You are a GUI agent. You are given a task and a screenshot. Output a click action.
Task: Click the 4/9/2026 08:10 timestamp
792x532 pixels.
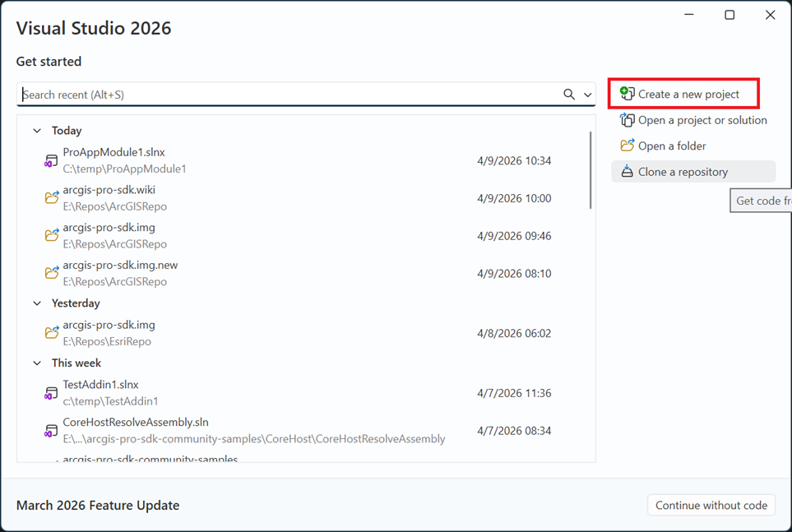point(514,273)
